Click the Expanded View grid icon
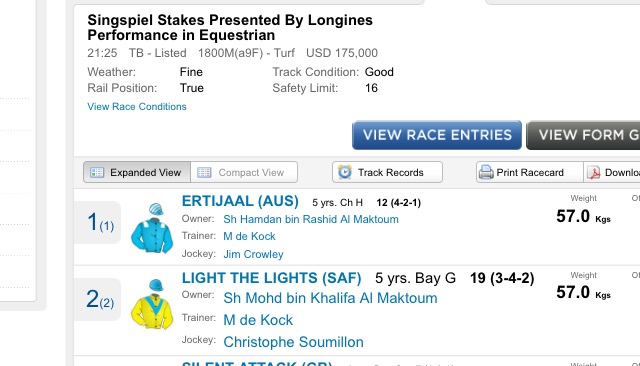This screenshot has height=366, width=640. [x=97, y=172]
